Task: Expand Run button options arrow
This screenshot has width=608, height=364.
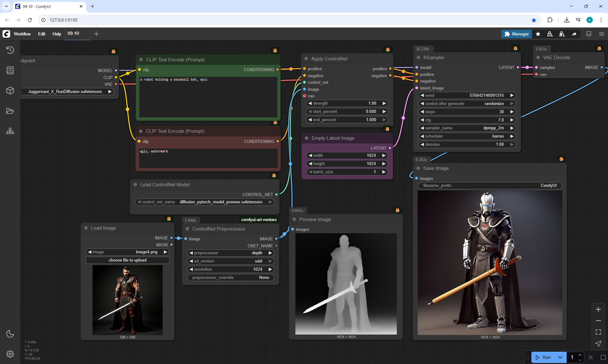Action: [560, 357]
